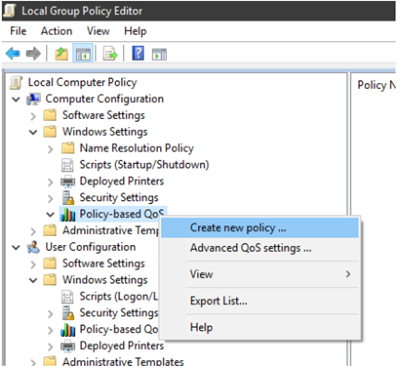Click Policy-based QoS bar chart icon under User Configuration

click(x=68, y=330)
